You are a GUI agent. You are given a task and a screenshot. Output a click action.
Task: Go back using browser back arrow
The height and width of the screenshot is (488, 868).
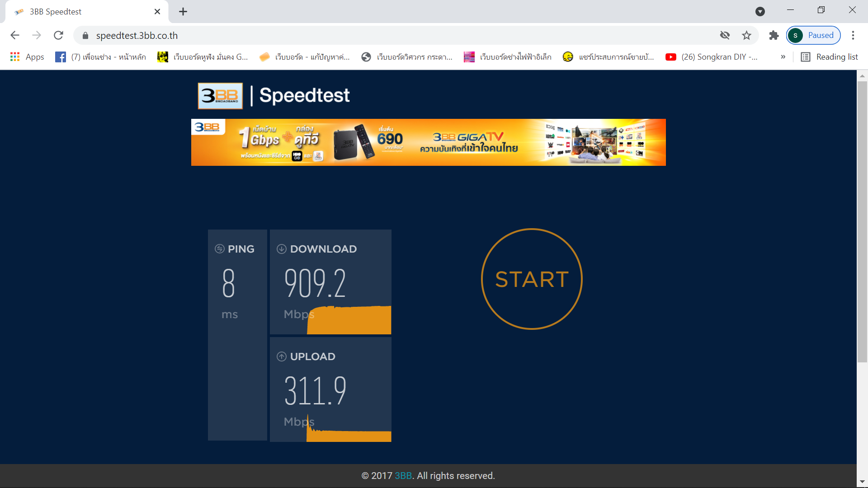(15, 35)
